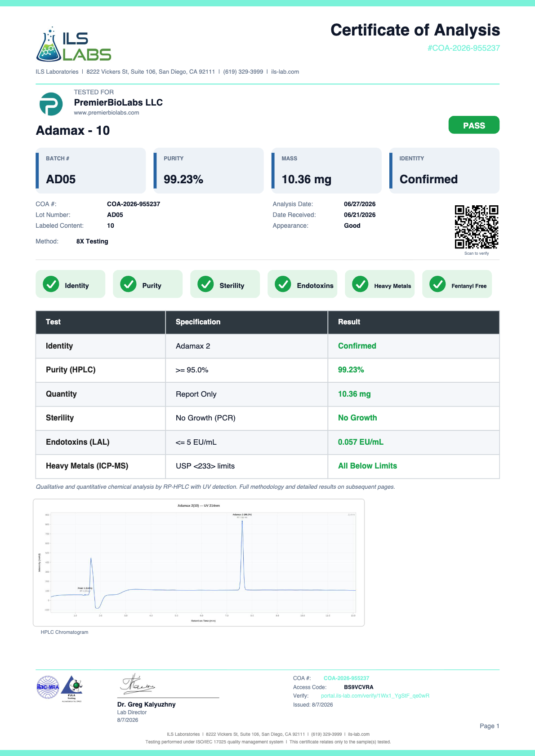The image size is (535, 756).
Task: Click the Heavy Metals (ICP-MS) test name
Action: point(87,466)
